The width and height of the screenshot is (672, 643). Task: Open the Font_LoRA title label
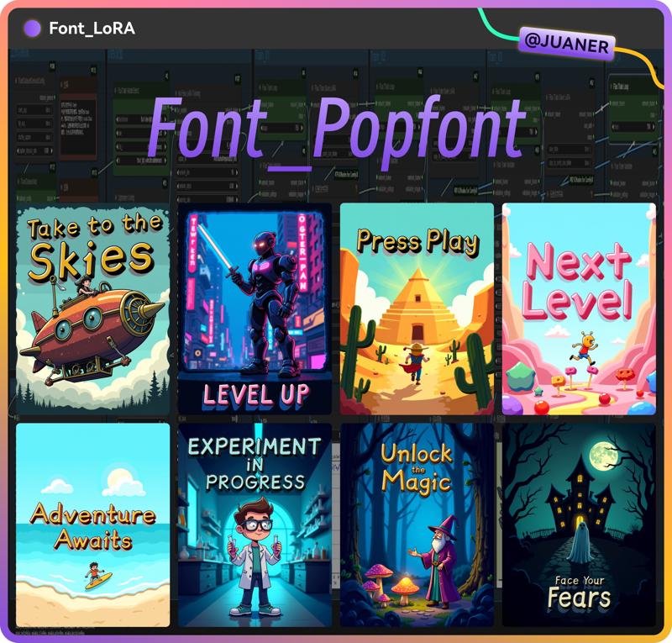(92, 29)
